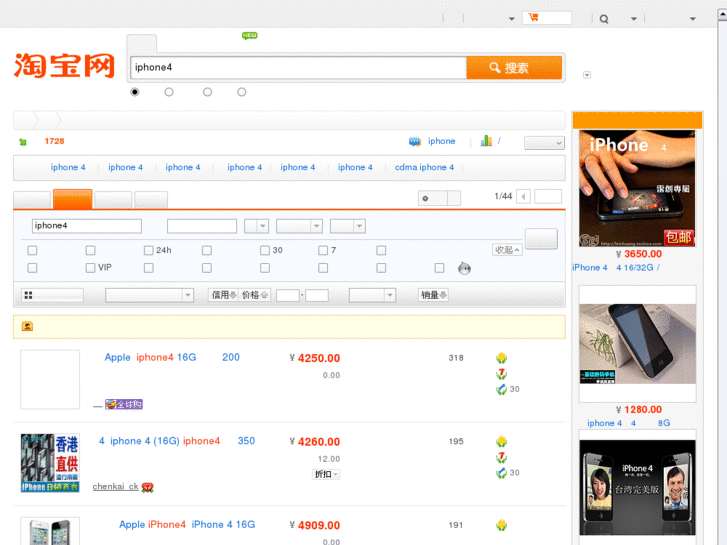This screenshot has width=727, height=545.
Task: Click the grey Wangwang face icon in filters
Action: [x=464, y=268]
